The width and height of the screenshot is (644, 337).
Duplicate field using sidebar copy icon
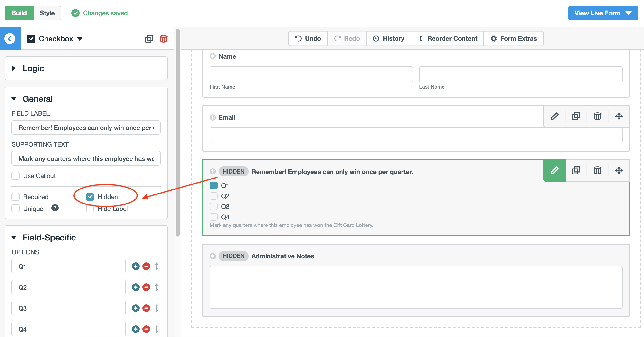[149, 39]
